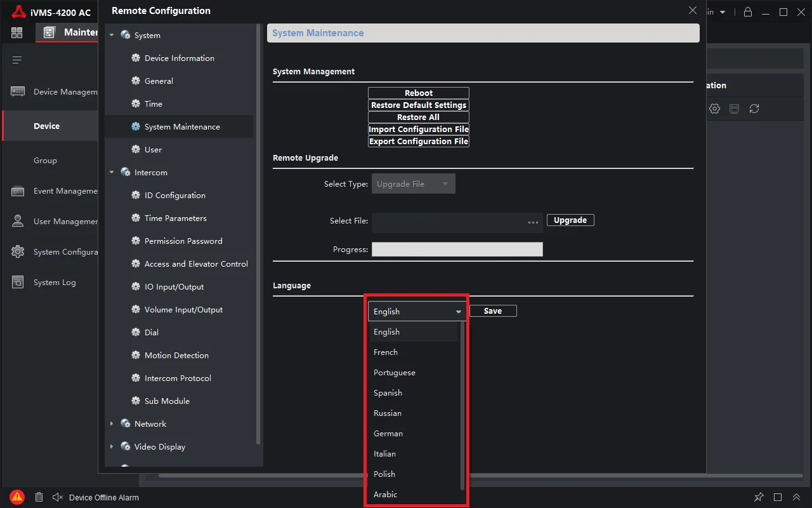The image size is (812, 508).
Task: Click the pin icon in status bar
Action: click(759, 497)
